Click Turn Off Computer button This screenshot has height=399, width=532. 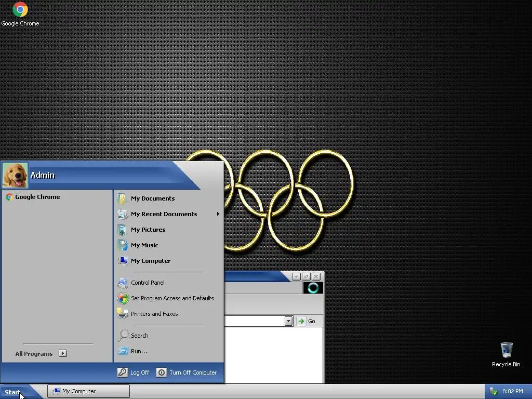click(187, 373)
